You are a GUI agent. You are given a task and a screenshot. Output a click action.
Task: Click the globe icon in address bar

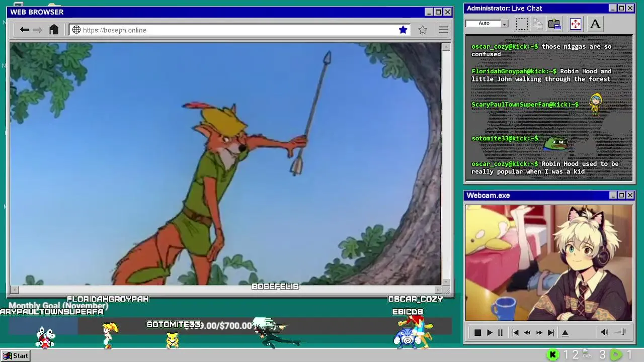point(76,30)
